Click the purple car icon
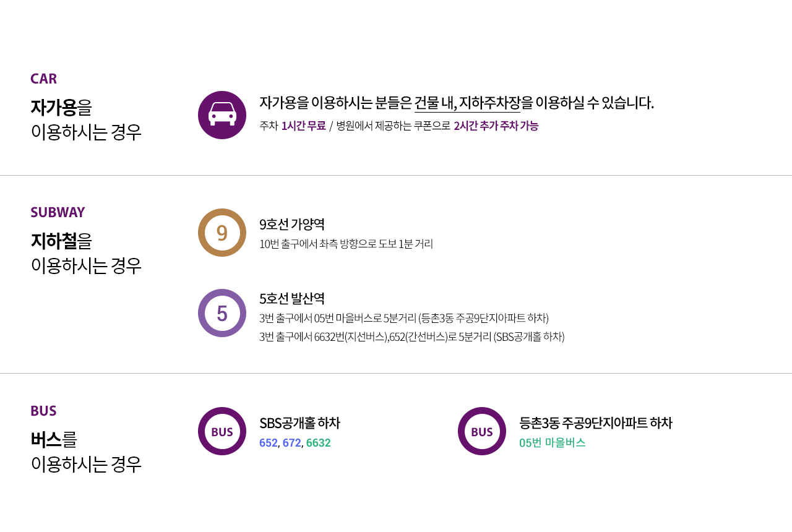This screenshot has height=532, width=792. click(222, 115)
